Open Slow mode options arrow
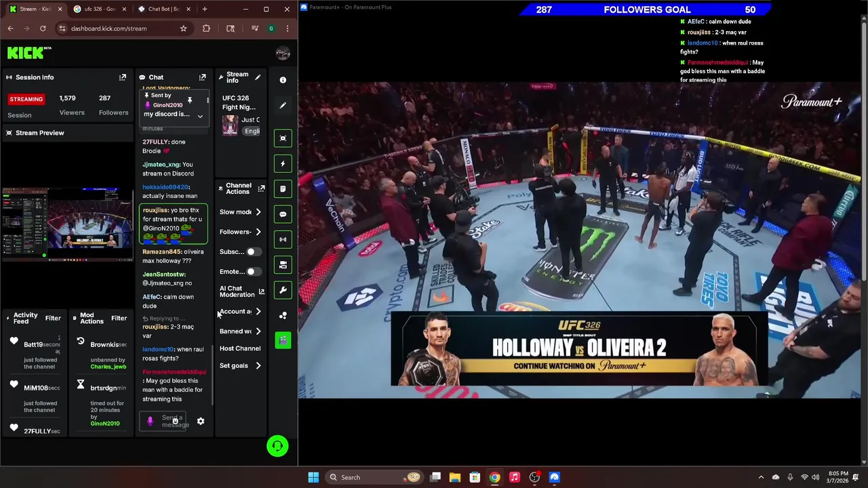 [258, 212]
